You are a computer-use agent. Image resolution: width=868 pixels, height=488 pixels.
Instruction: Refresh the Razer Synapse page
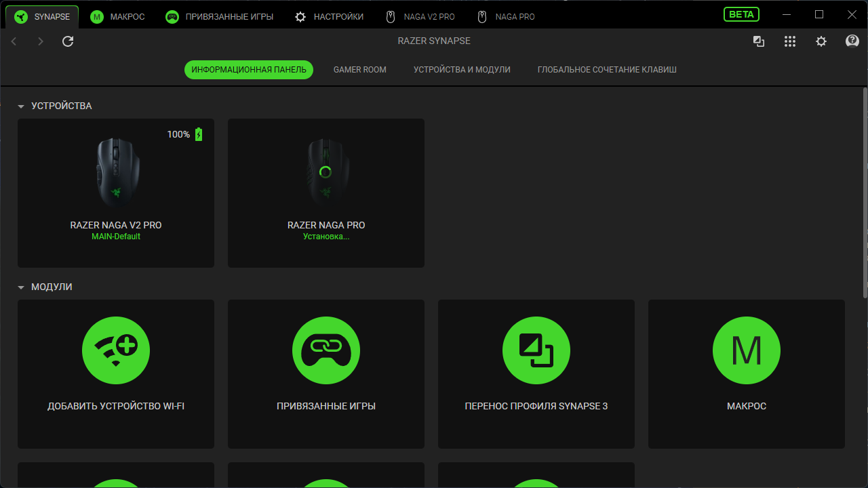click(x=68, y=41)
